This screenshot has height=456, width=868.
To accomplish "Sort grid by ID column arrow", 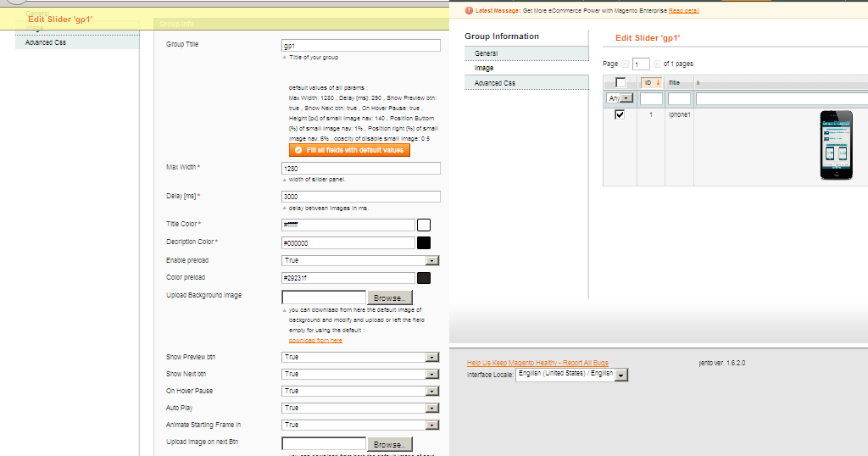I will (658, 83).
